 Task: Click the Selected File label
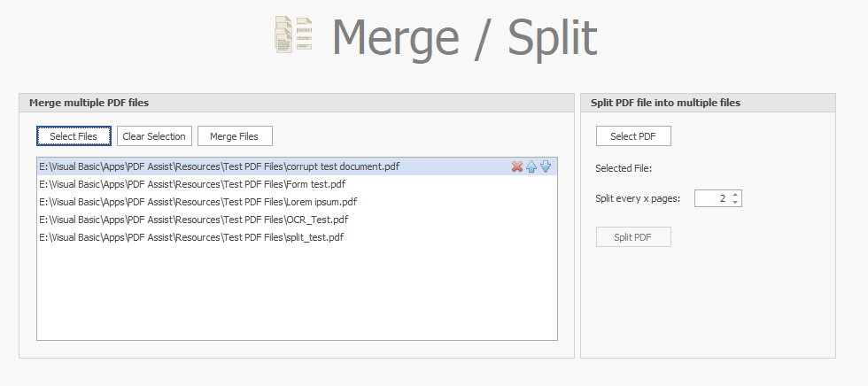(624, 168)
